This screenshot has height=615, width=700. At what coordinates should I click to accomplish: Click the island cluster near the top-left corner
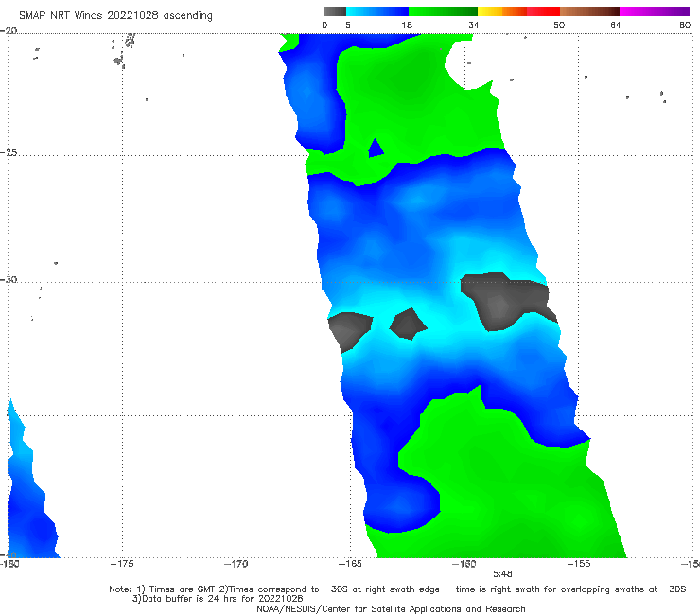(x=124, y=51)
